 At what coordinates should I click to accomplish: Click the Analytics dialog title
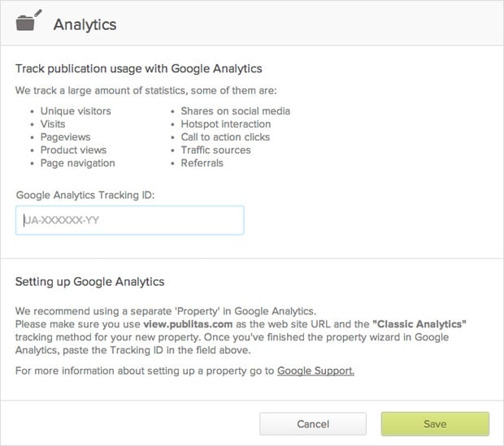pos(85,24)
